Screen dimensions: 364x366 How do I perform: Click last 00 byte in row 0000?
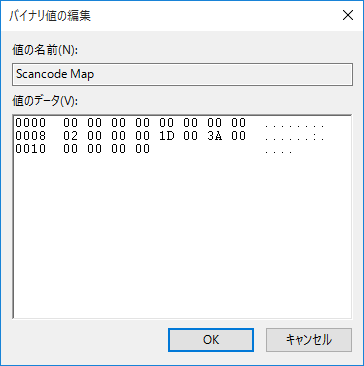238,123
